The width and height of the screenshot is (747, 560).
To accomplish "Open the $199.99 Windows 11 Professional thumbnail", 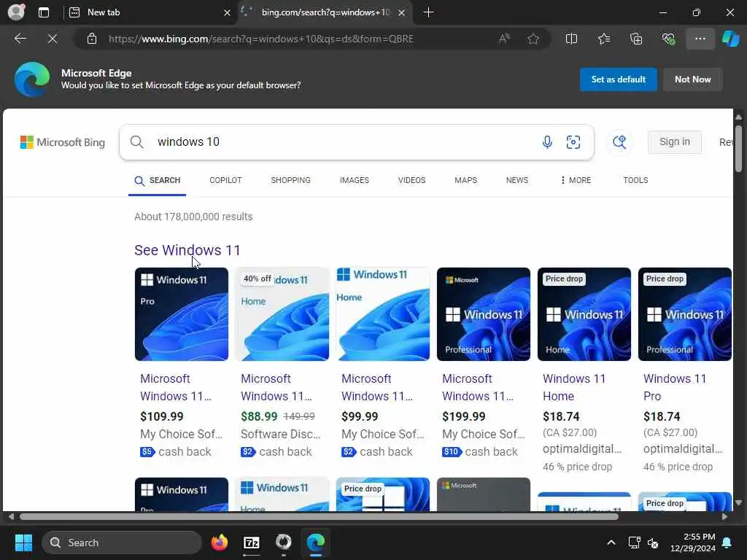I will [x=484, y=314].
